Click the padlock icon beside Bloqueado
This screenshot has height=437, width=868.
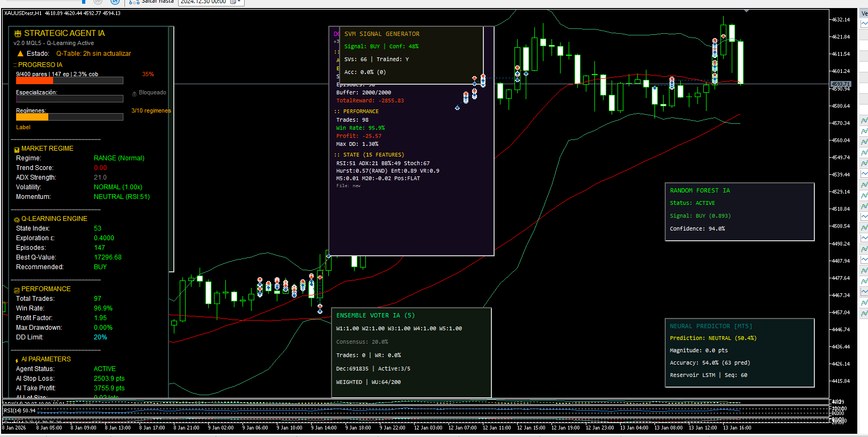[x=134, y=93]
